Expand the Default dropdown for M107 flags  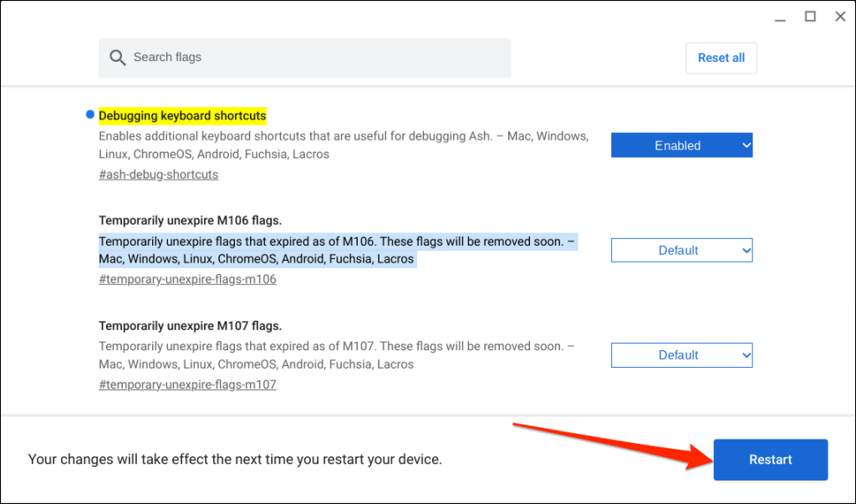pos(681,355)
